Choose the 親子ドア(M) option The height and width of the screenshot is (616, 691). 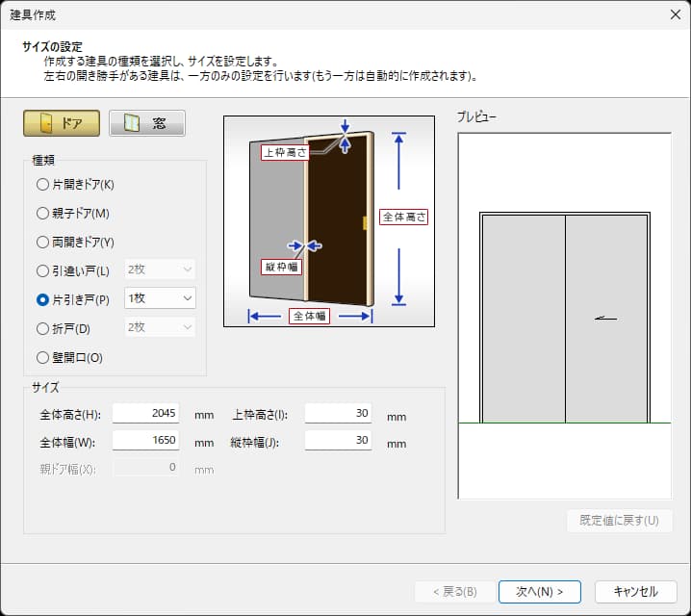point(73,214)
